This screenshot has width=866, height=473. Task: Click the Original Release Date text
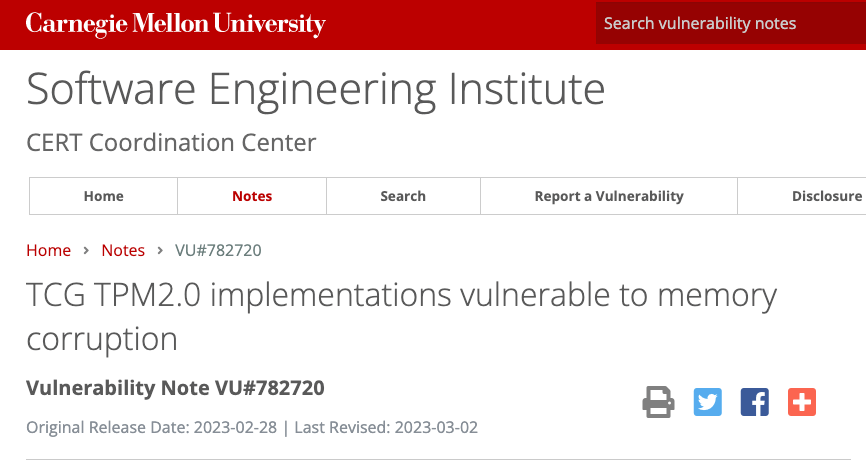(x=151, y=428)
